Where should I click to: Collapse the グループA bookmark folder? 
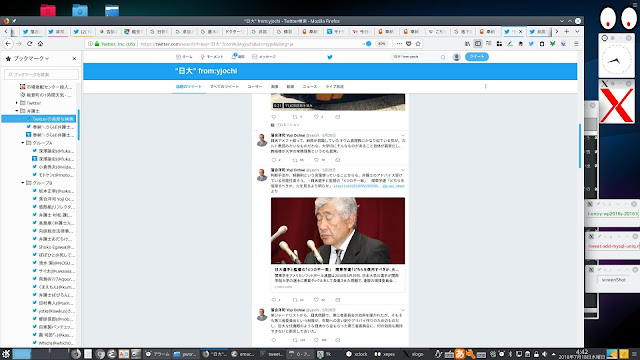tap(23, 143)
